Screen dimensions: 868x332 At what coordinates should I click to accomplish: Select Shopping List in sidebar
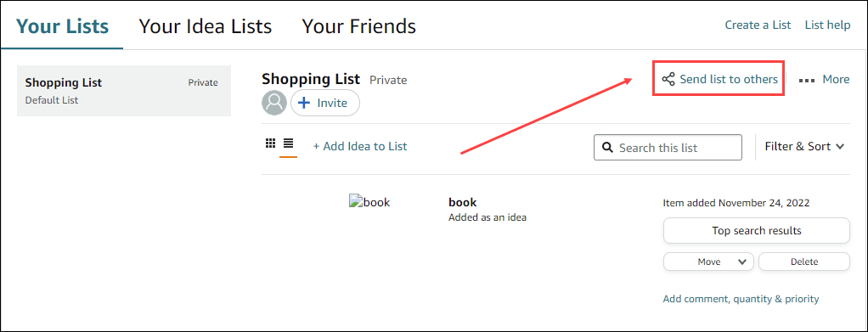tap(124, 91)
